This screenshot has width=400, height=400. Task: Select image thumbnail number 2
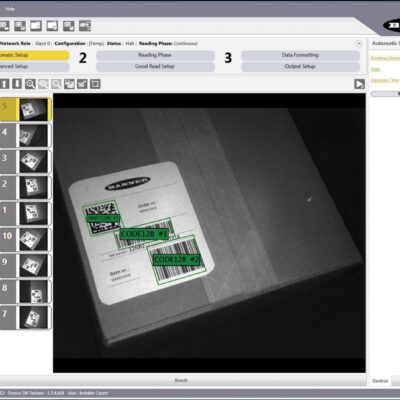(x=26, y=187)
